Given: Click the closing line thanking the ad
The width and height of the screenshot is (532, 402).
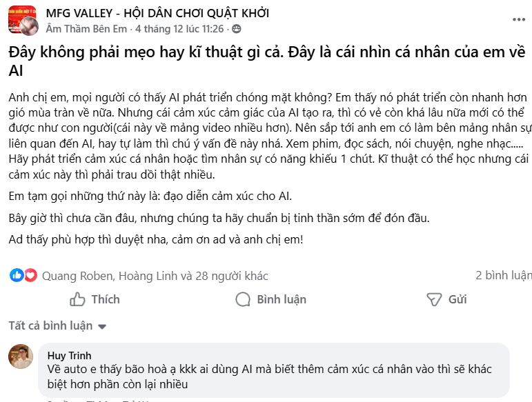Looking at the screenshot, I should point(155,240).
